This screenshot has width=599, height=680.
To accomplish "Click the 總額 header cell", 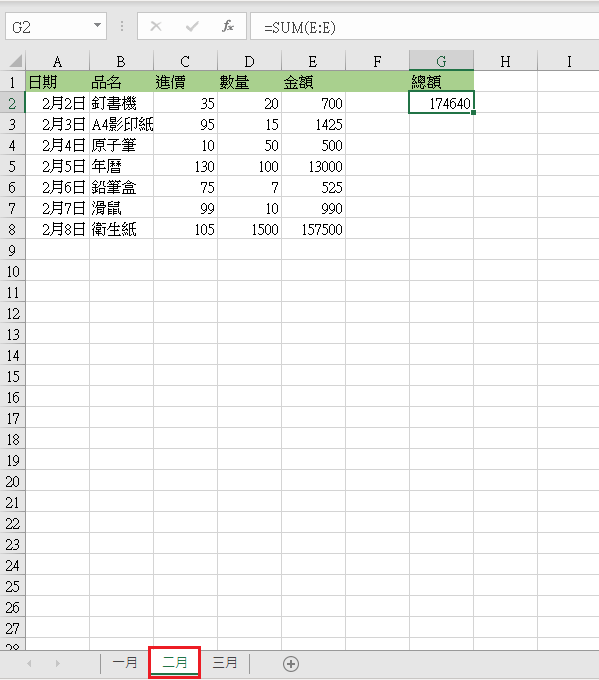I will 441,82.
